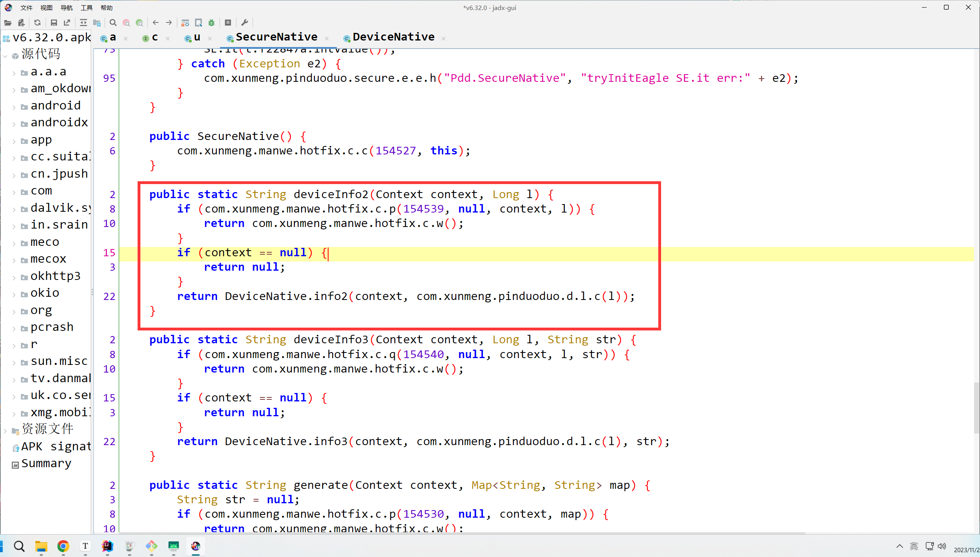This screenshot has width=980, height=557.
Task: Open the 视图 menu
Action: (x=47, y=8)
